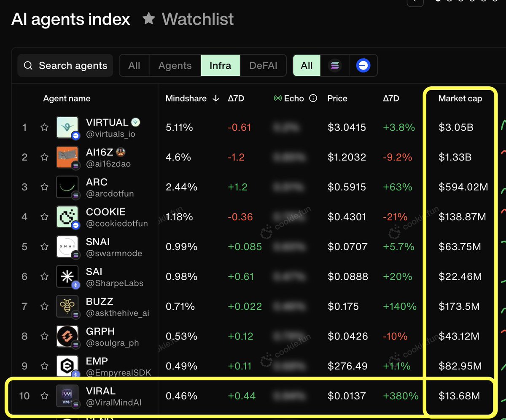Sort by Market cap column header
The image size is (506, 420).
(460, 98)
